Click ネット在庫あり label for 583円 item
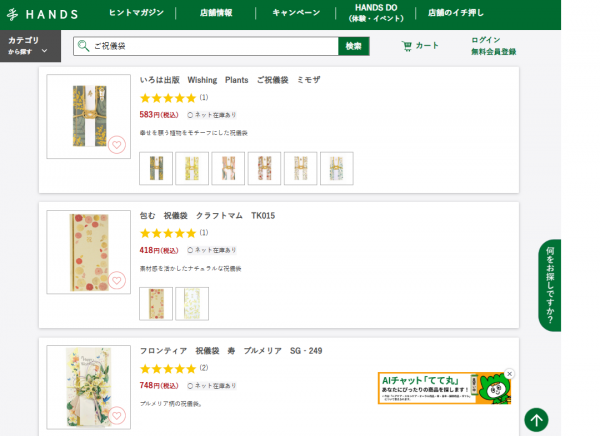The width and height of the screenshot is (600, 436). (x=212, y=115)
